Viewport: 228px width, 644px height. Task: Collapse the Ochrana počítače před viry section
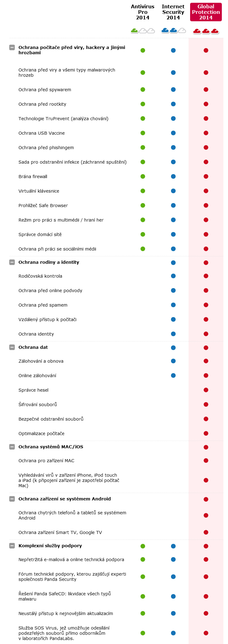pyautogui.click(x=12, y=47)
